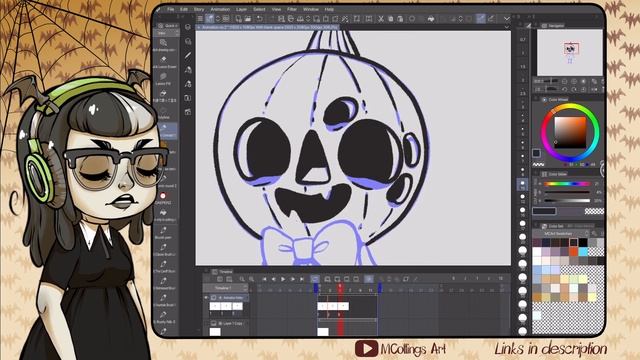Toggle the highlighted onion skin icon in Timeline
Image resolution: width=640 pixels, height=360 pixels.
[369, 279]
